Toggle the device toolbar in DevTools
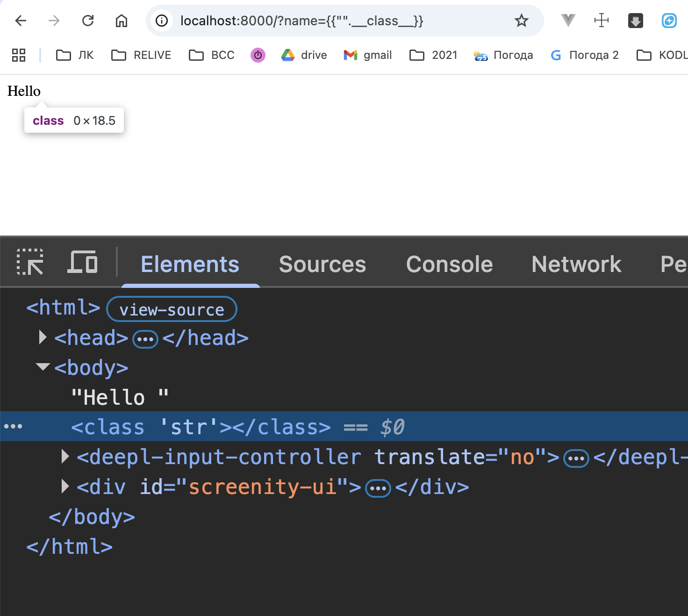 click(x=83, y=262)
